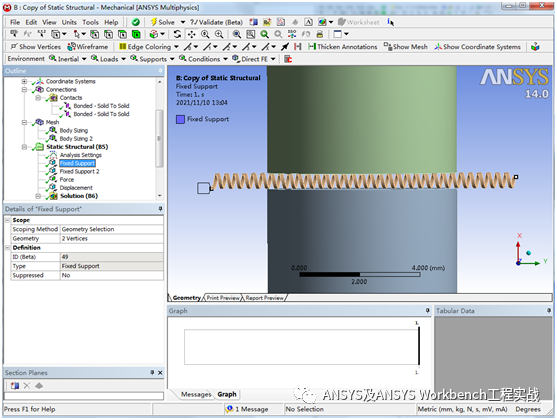Select the green body selection filter

(x=136, y=34)
